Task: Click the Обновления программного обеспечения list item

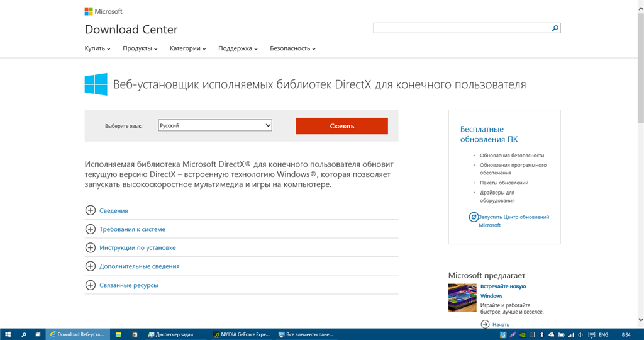Action: pyautogui.click(x=513, y=169)
